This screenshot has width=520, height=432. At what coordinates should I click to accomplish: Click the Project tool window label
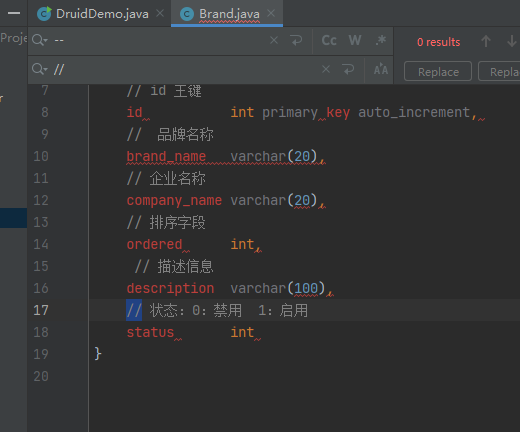tap(13, 38)
